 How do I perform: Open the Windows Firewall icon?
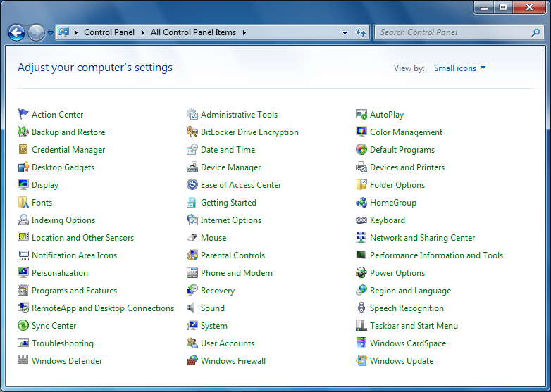pos(192,361)
